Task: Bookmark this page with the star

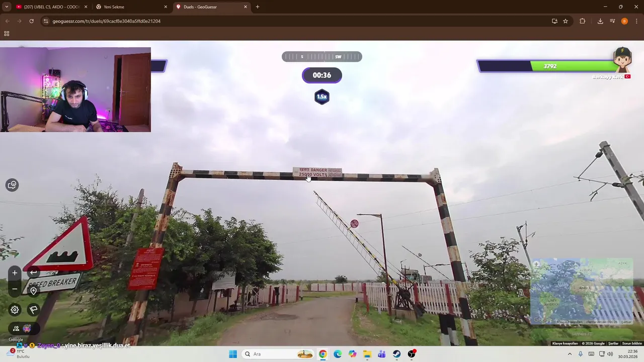Action: [566, 21]
